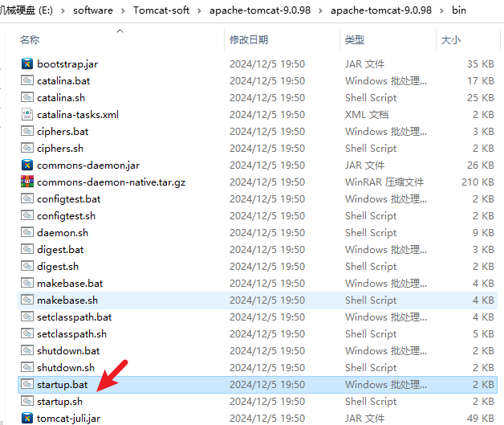Select the file name catalina-tasks.xml
The width and height of the screenshot is (504, 425).
78,115
